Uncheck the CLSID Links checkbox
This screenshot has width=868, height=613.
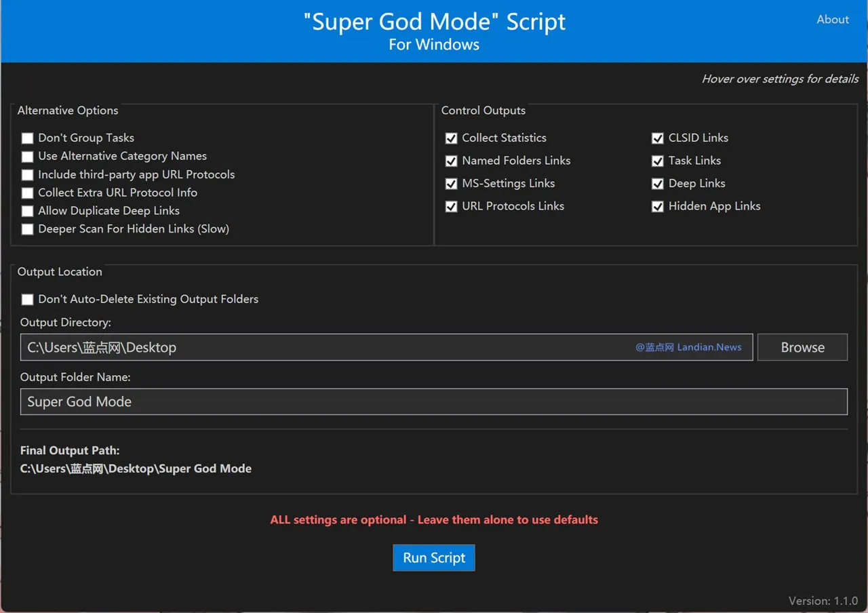[x=657, y=138]
